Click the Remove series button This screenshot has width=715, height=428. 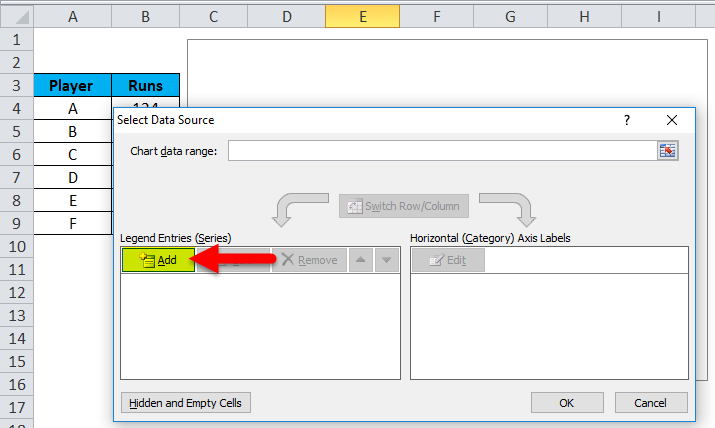coord(310,260)
